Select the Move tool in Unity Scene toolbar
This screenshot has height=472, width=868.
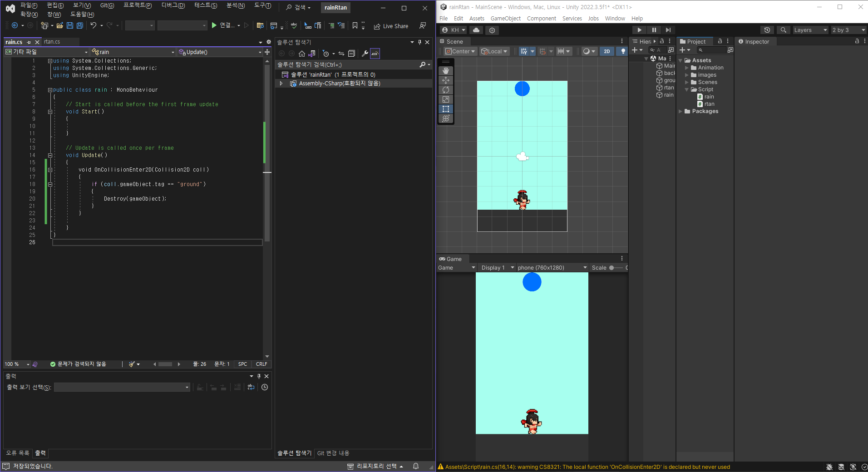(x=446, y=80)
